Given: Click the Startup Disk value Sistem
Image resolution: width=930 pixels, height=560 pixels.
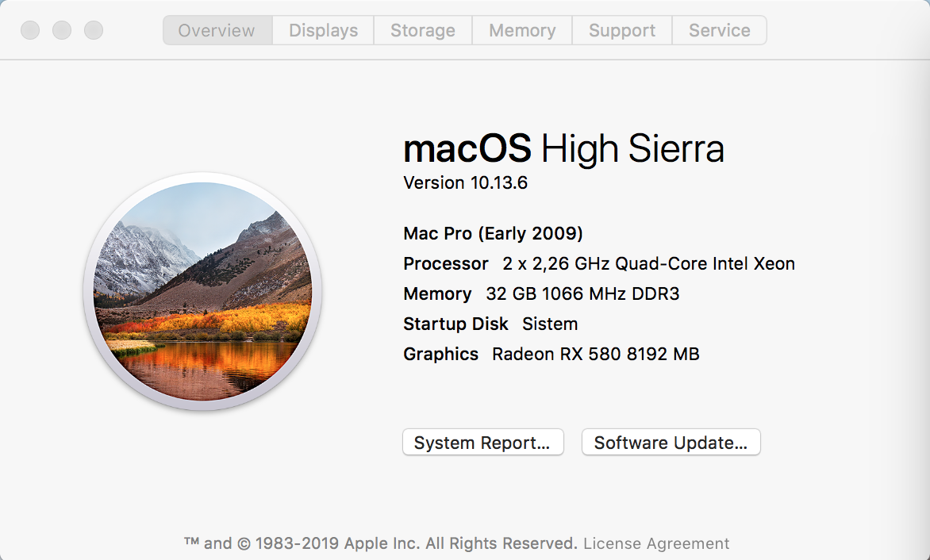Looking at the screenshot, I should (x=550, y=324).
